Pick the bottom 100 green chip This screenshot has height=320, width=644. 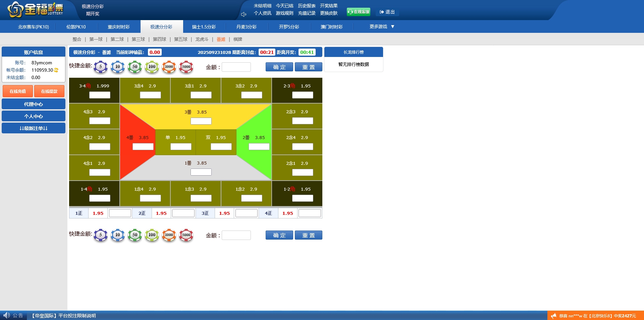(x=152, y=235)
